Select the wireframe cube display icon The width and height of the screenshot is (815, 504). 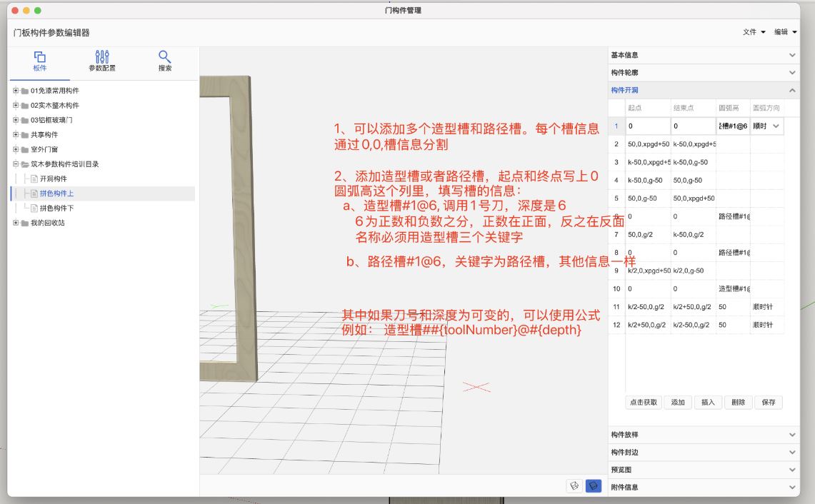574,485
